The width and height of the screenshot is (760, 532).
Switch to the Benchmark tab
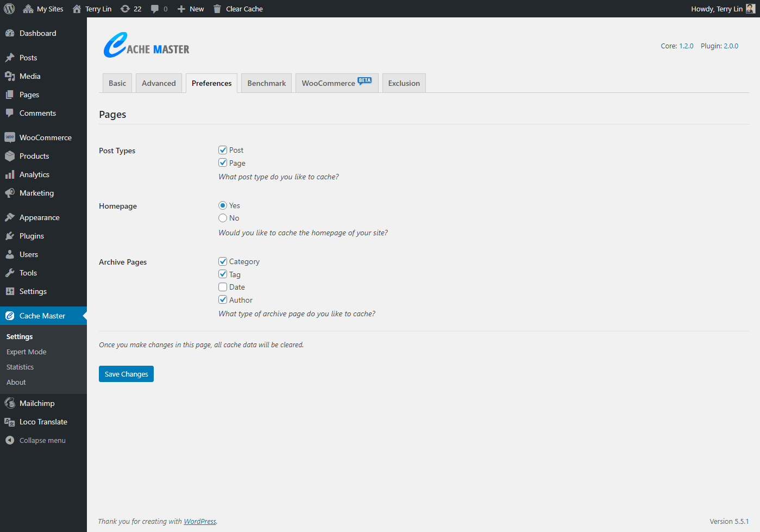266,83
